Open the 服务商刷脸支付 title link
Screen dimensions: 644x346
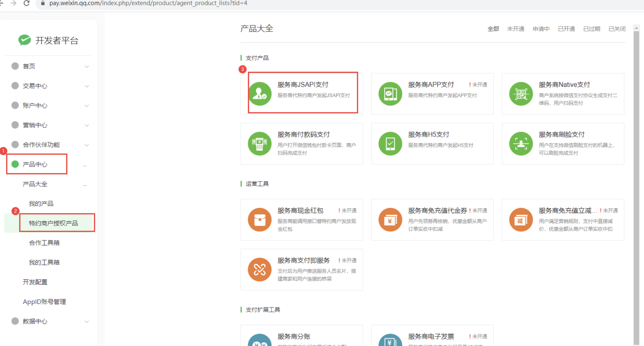(x=562, y=134)
